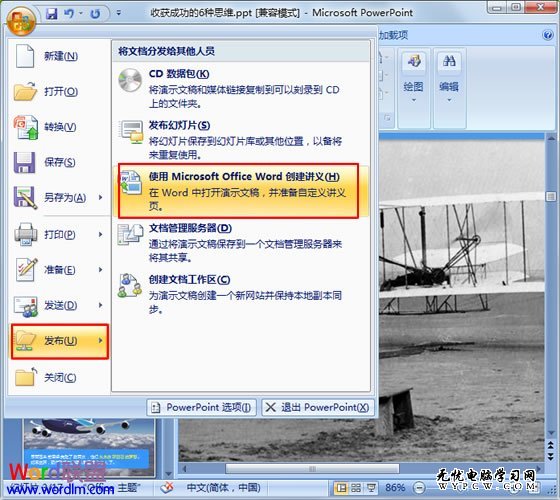Click the Redo arrow in quick access toolbar

tap(95, 14)
